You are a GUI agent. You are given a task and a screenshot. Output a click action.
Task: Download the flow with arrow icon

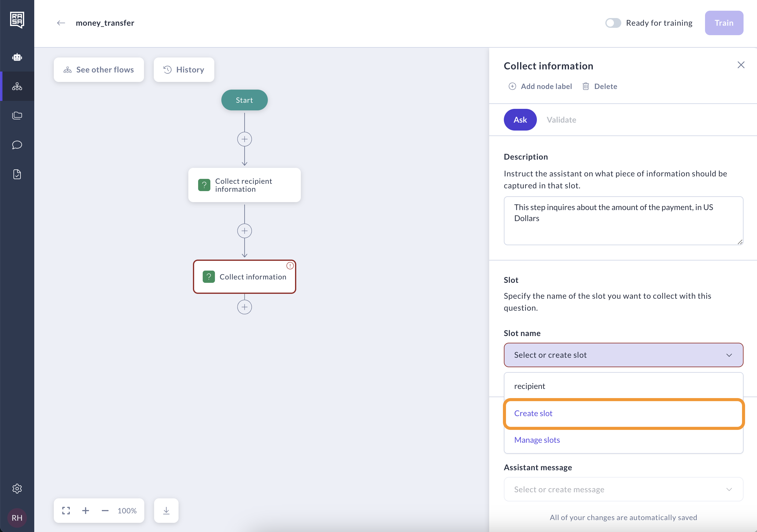coord(166,510)
